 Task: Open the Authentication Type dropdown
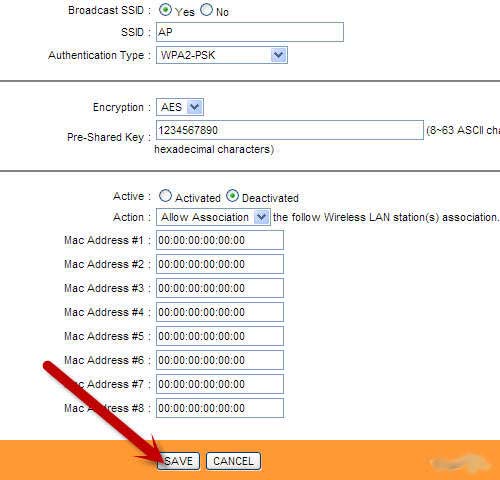pos(222,55)
